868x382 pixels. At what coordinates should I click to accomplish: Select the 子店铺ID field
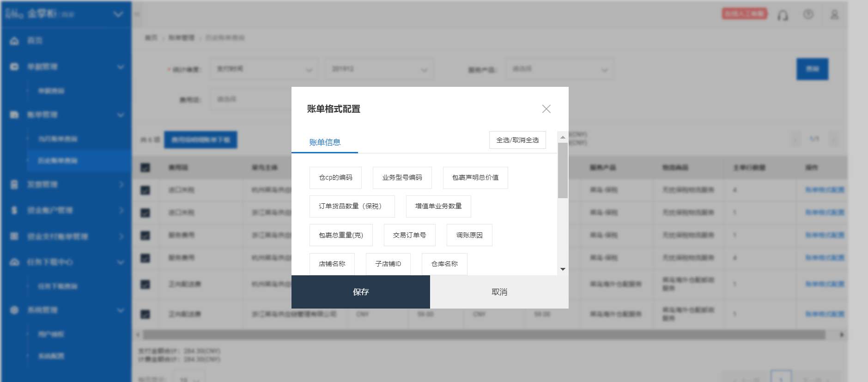388,264
